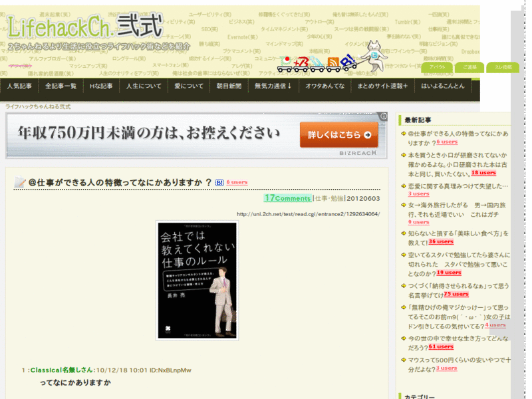Open sidebar article 女→海外旅行したがる
This screenshot has width=532, height=399.
click(457, 209)
